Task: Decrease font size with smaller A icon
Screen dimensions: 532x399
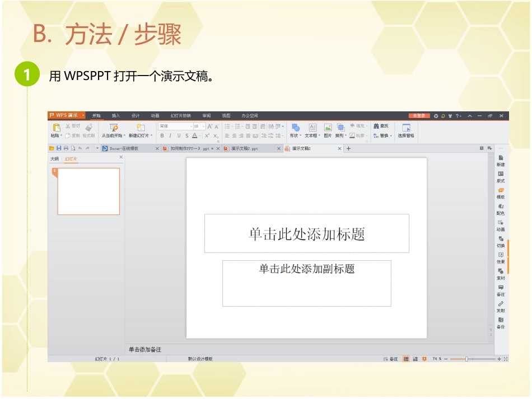Action: pos(217,126)
